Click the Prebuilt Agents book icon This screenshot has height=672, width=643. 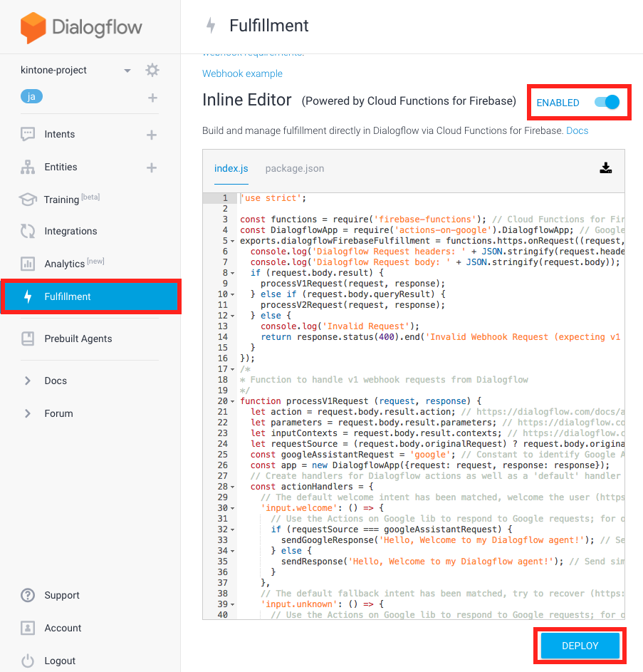(x=28, y=338)
